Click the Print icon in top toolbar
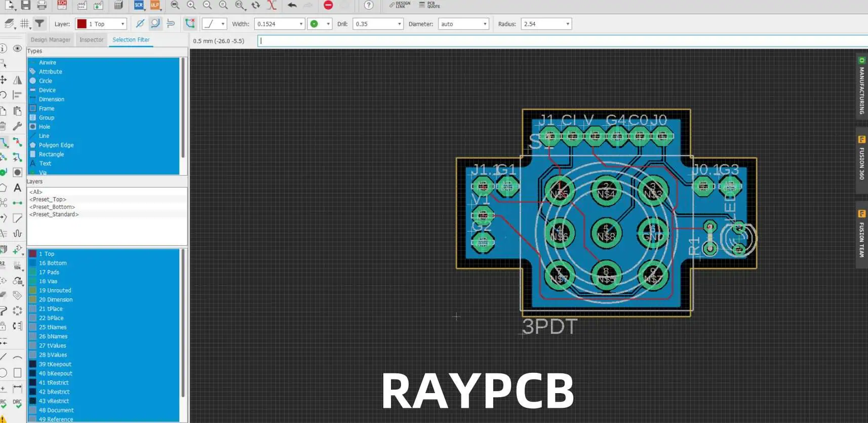Viewport: 868px width, 423px height. 42,5
